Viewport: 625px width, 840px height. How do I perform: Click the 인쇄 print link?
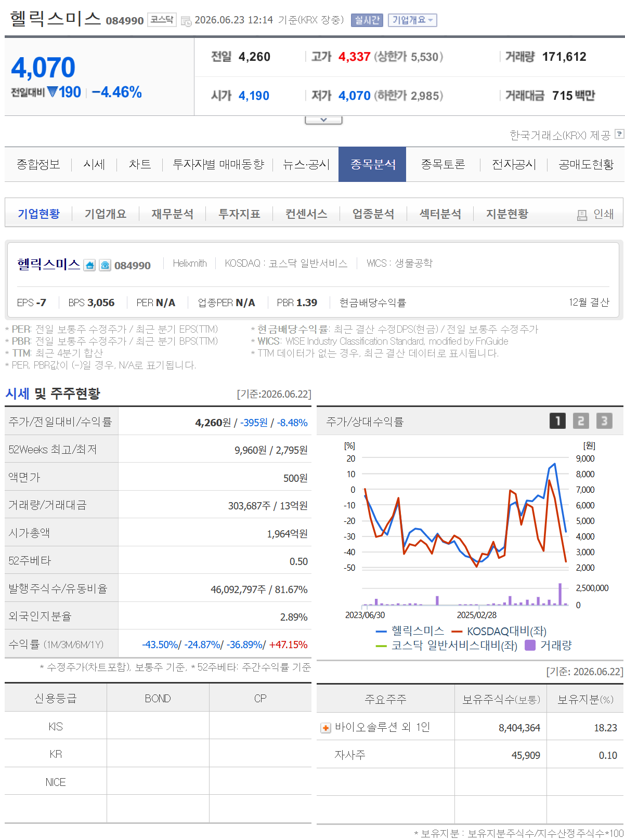pyautogui.click(x=604, y=214)
